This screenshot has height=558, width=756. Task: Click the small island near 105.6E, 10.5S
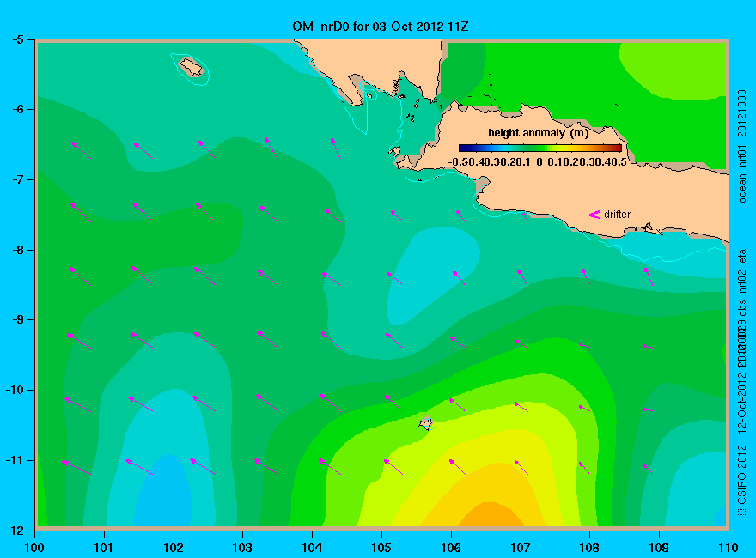[427, 423]
